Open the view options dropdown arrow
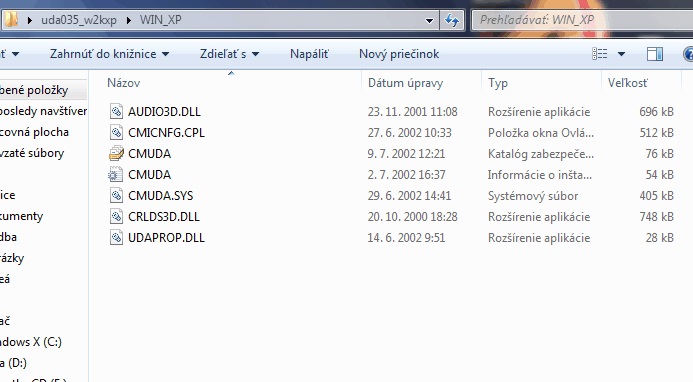This screenshot has width=693, height=382. click(x=621, y=54)
